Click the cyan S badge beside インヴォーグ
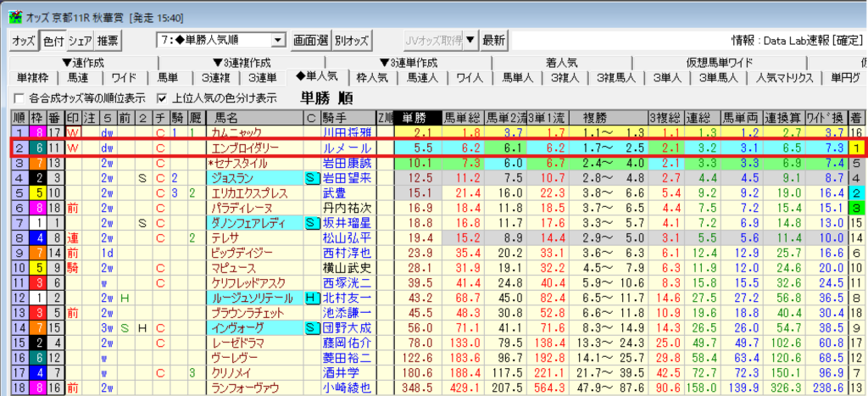The height and width of the screenshot is (396, 868). click(x=311, y=328)
